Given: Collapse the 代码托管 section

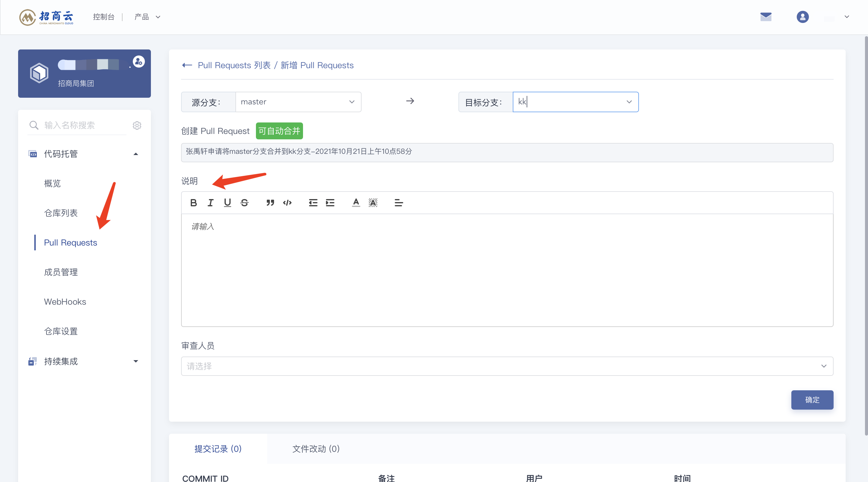Looking at the screenshot, I should click(x=136, y=154).
